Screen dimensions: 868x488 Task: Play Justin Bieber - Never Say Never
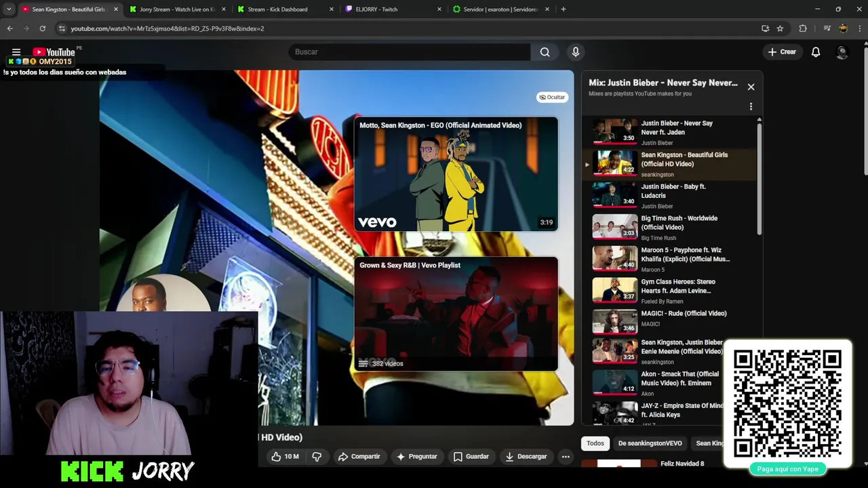click(669, 132)
